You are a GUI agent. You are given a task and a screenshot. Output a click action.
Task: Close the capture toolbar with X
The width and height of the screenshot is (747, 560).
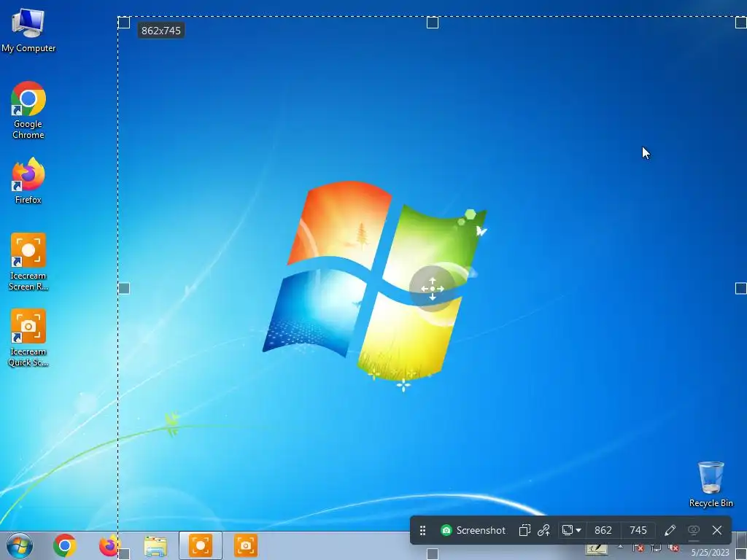[717, 530]
